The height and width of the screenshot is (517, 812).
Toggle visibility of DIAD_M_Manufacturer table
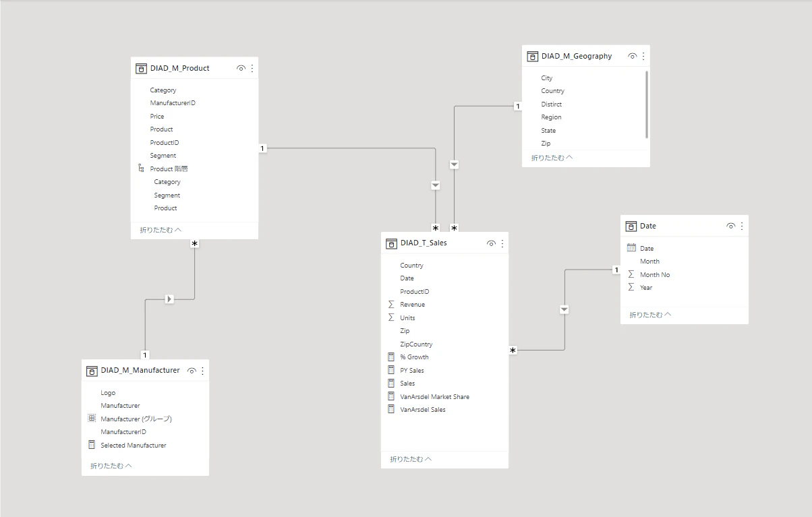click(192, 370)
